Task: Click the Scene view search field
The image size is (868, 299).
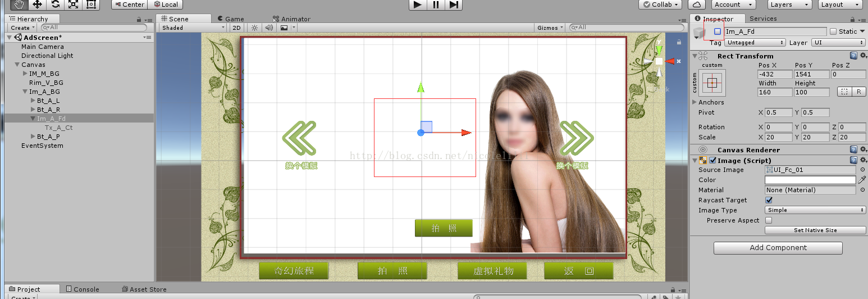Action: point(627,28)
